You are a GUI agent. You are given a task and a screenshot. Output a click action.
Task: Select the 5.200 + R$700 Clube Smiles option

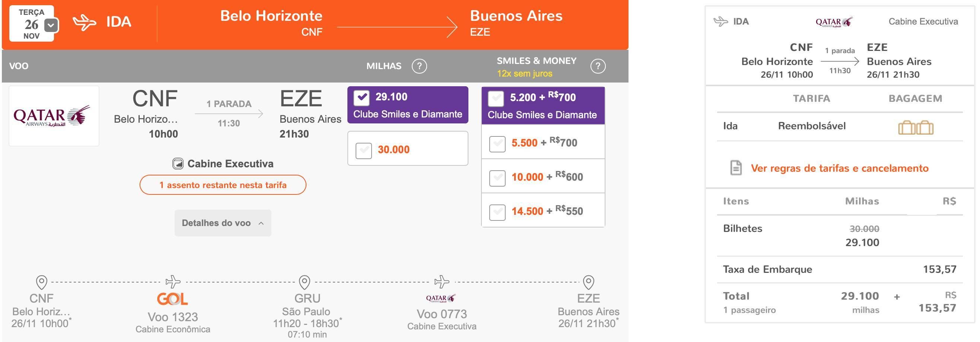coord(496,99)
